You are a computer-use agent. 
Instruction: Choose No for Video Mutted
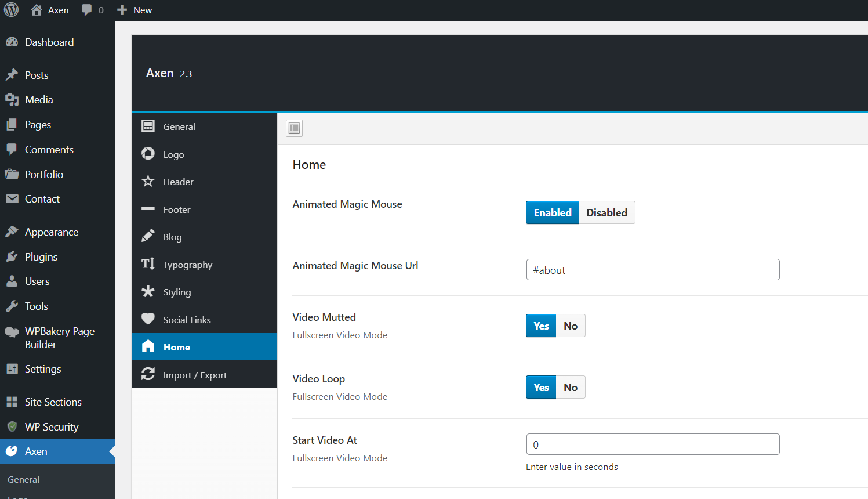[x=571, y=326]
